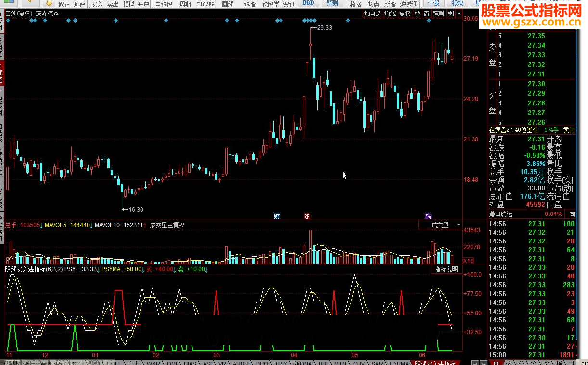Click the 深赤湾A stock name

pos(48,13)
